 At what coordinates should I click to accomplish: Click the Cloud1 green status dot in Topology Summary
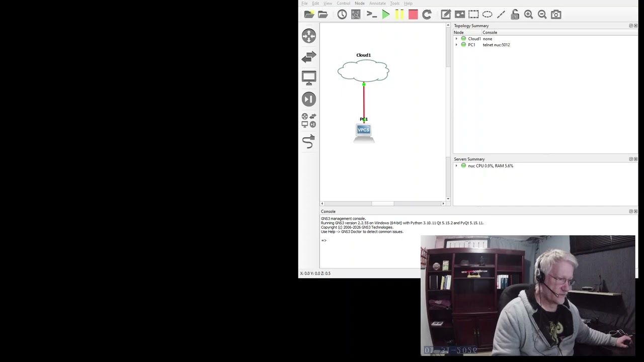(463, 39)
